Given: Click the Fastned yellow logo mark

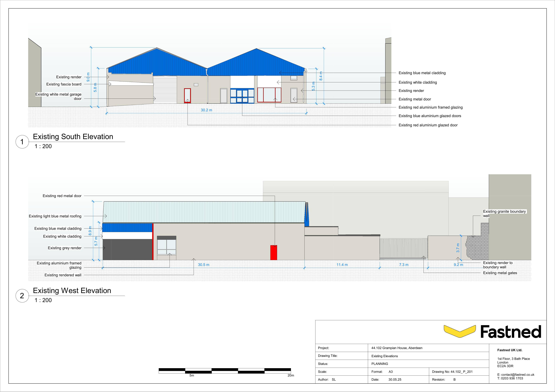Looking at the screenshot, I should [459, 331].
